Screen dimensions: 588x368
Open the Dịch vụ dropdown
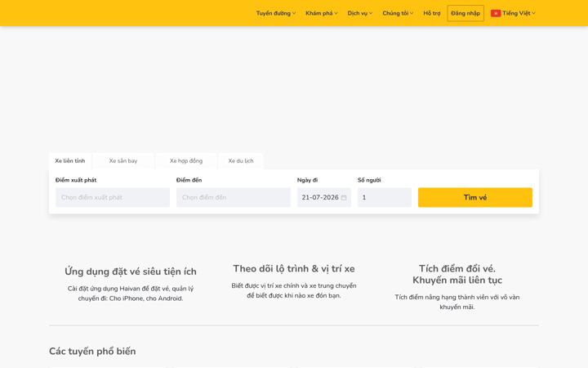click(x=359, y=13)
